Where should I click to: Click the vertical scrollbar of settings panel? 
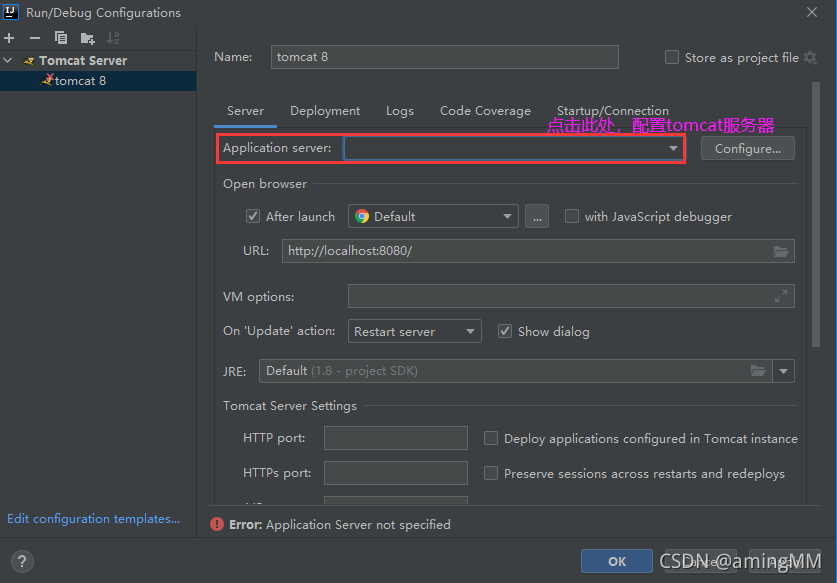pyautogui.click(x=816, y=214)
